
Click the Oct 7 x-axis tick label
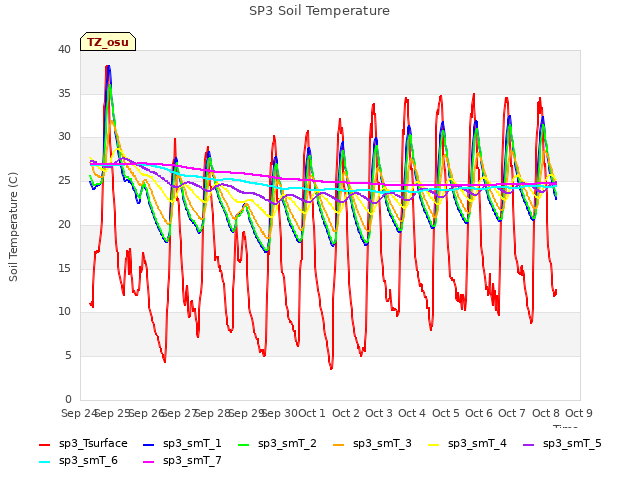click(512, 413)
